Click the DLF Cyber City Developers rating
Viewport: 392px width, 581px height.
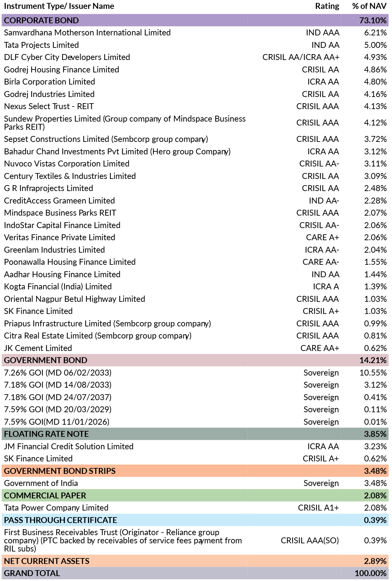(x=301, y=57)
